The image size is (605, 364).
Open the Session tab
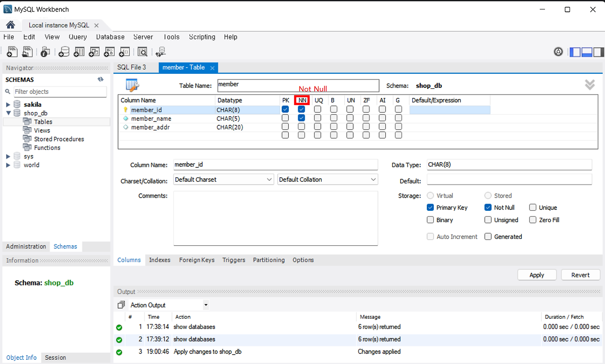[55, 358]
